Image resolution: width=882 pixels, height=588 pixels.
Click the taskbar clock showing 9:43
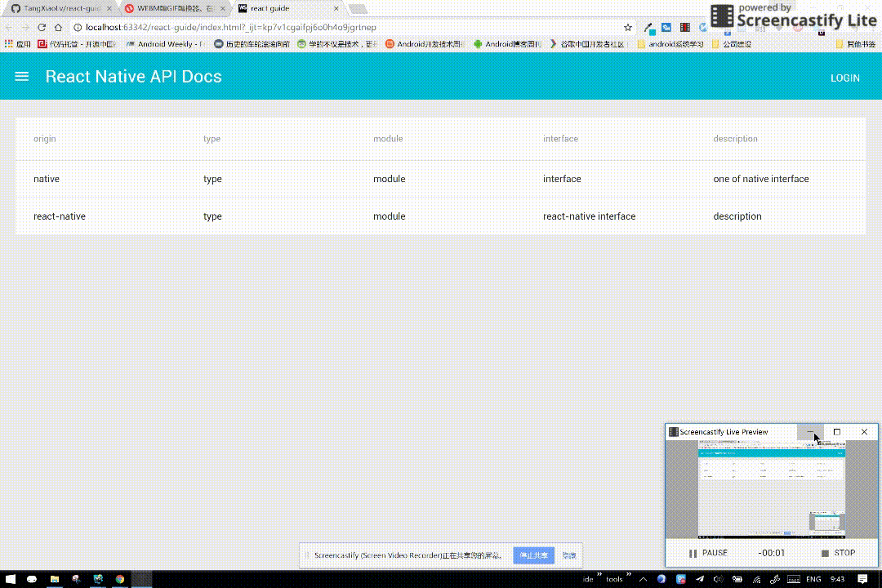pyautogui.click(x=837, y=579)
